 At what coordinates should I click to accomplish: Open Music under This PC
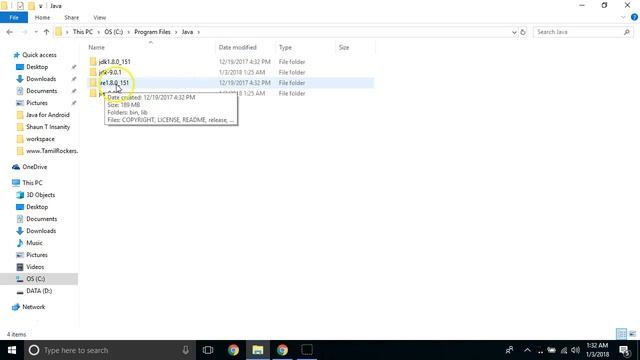pyautogui.click(x=34, y=243)
